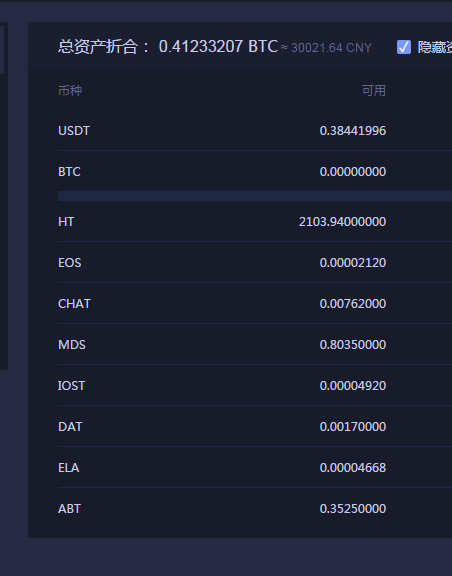Select the ABT asset row

(x=255, y=508)
